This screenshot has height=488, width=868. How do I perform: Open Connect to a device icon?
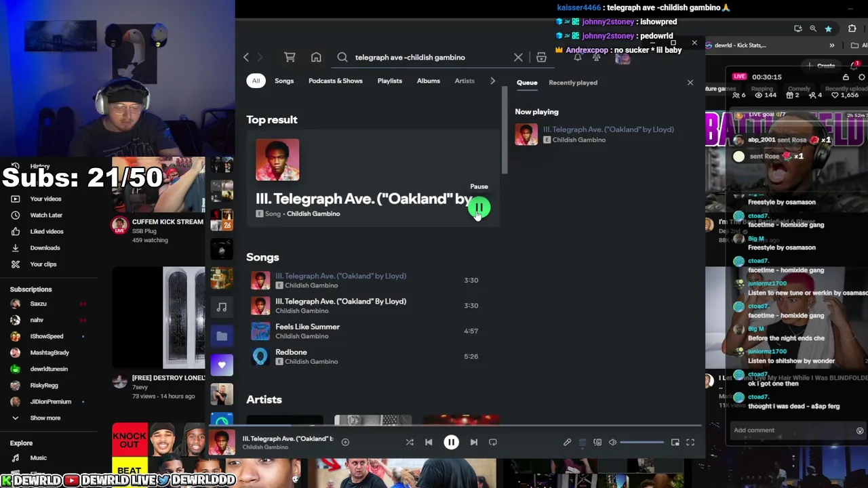[x=597, y=442]
